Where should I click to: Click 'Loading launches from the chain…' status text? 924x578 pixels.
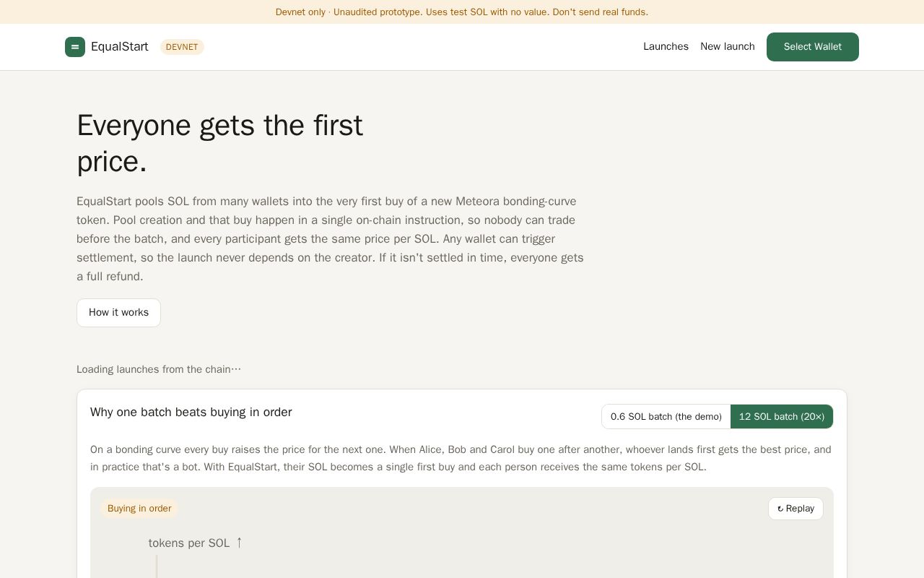[159, 369]
